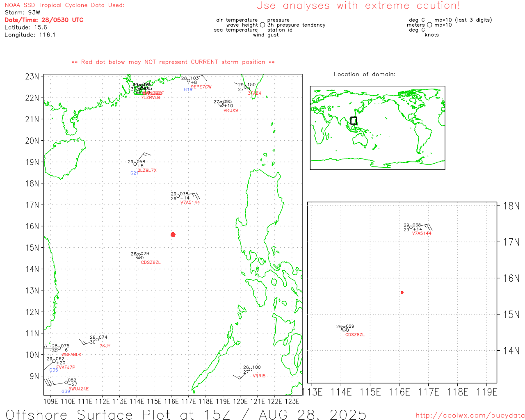Click the blue G35 gust label
Image resolution: width=525 pixels, height=420 pixels.
54,370
